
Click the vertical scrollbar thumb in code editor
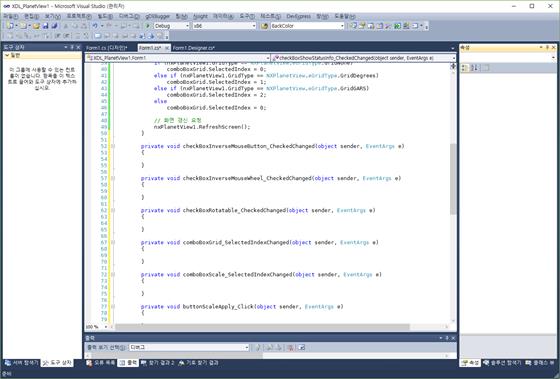(x=453, y=179)
